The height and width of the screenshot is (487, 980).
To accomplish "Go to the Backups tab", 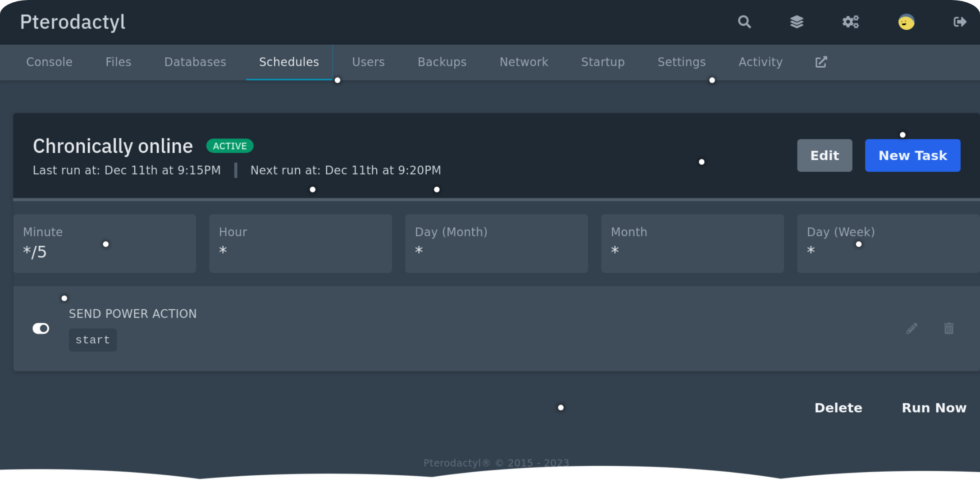I will [x=442, y=62].
